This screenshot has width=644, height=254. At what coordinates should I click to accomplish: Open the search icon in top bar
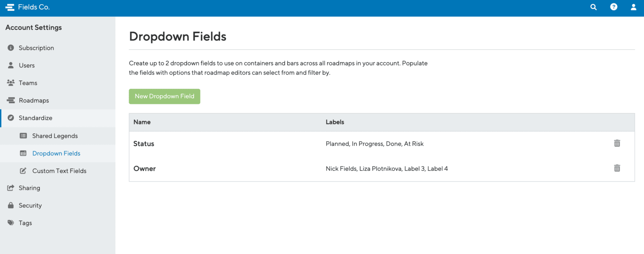click(593, 7)
